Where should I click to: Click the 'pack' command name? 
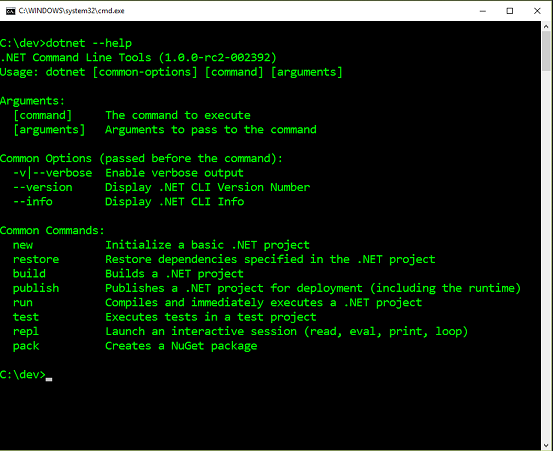(x=26, y=346)
